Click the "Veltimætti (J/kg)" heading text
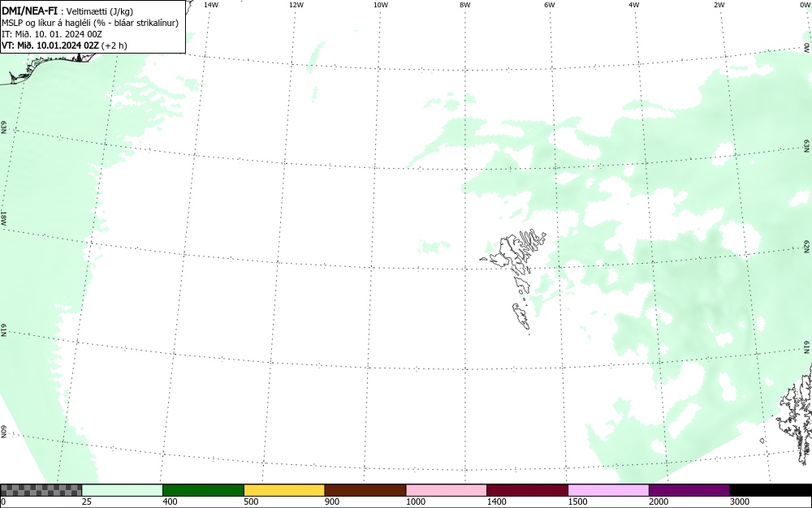 tap(100, 12)
